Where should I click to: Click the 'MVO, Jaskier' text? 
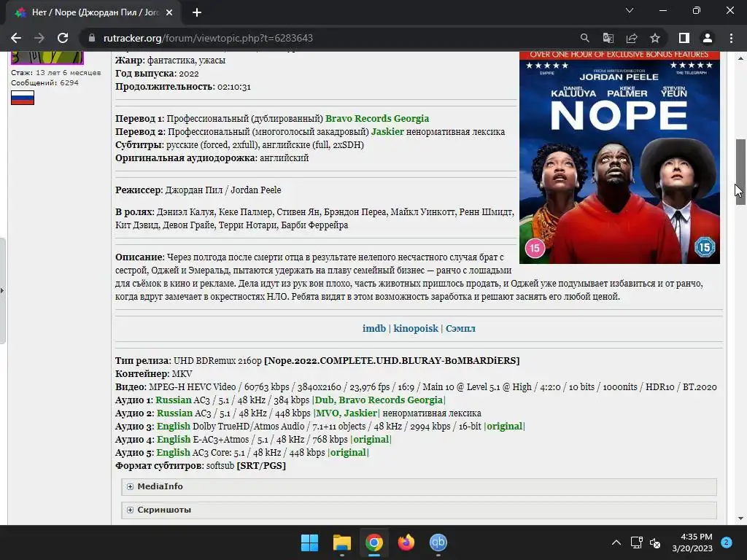coord(347,413)
